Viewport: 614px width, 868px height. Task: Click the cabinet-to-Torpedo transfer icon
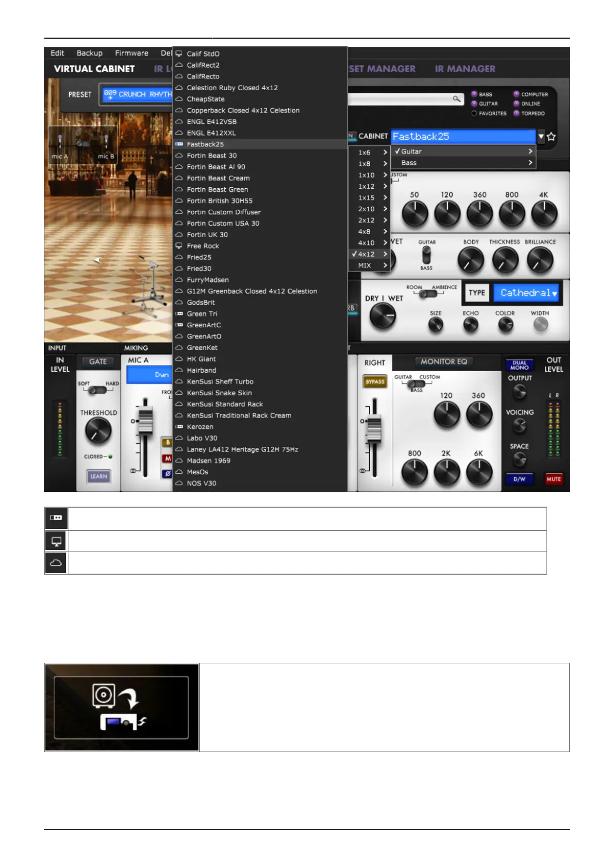pos(122,707)
